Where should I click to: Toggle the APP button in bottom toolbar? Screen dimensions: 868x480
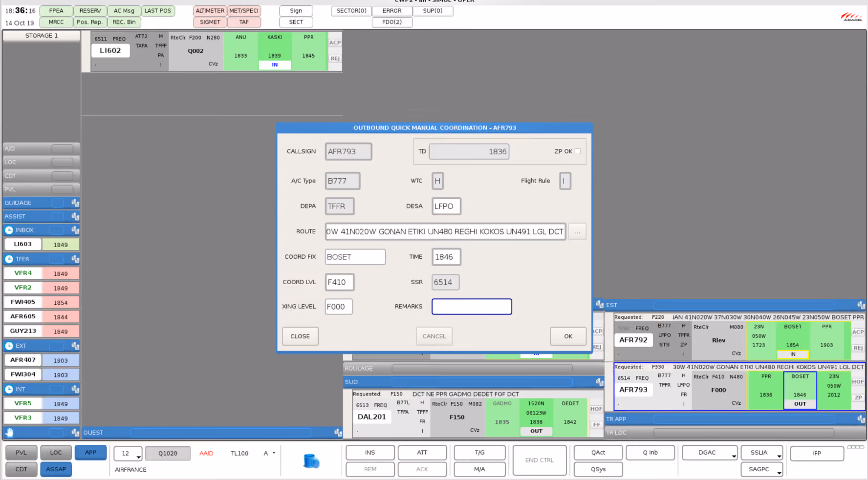click(90, 453)
